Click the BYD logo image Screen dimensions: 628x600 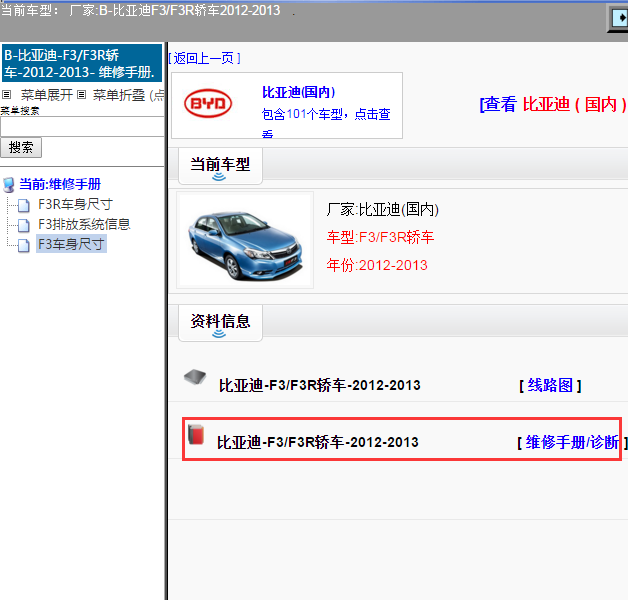click(x=208, y=103)
